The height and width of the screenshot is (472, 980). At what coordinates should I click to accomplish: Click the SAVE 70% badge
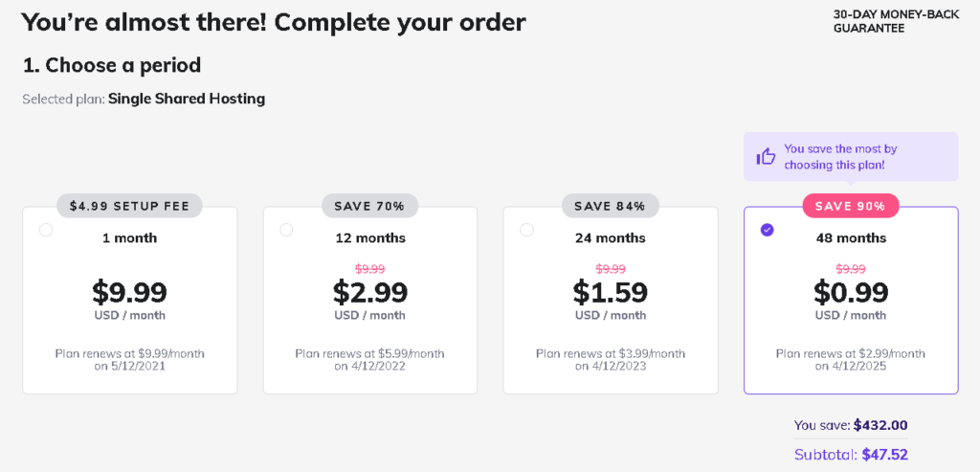pos(370,206)
